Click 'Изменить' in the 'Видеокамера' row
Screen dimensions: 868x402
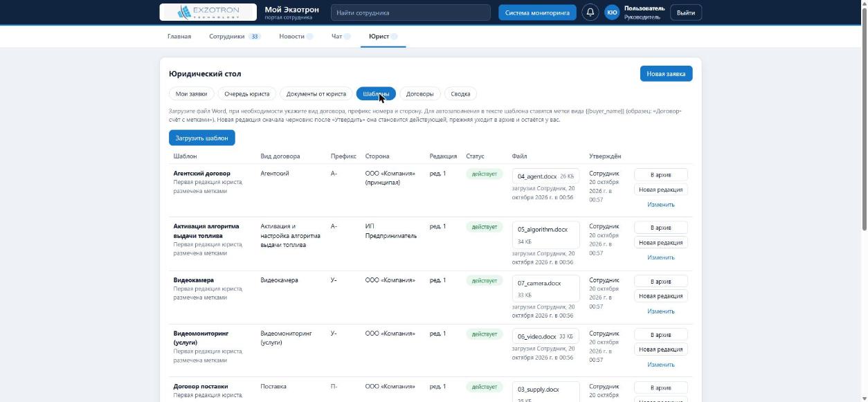coord(661,311)
